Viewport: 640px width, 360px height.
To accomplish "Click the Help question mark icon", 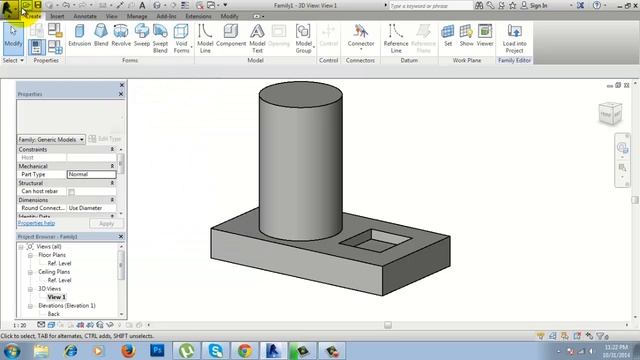I will pos(597,5).
